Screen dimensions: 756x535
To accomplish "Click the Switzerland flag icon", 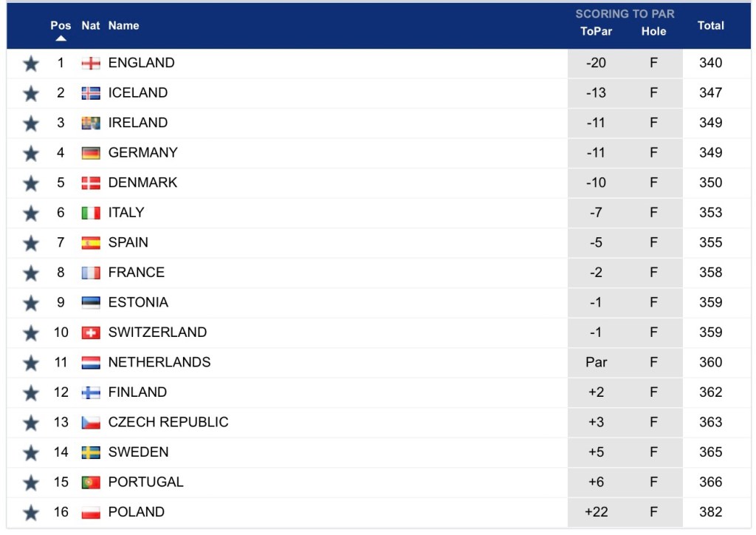I will 91,333.
